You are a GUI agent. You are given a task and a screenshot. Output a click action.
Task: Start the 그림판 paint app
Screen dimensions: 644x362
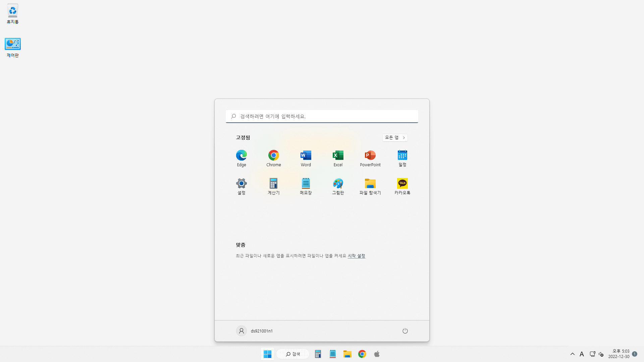point(338,186)
